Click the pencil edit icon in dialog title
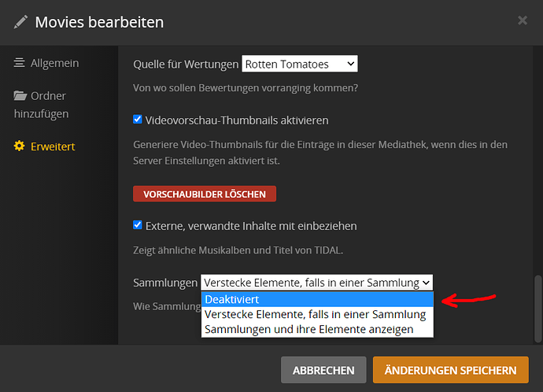 (x=20, y=22)
